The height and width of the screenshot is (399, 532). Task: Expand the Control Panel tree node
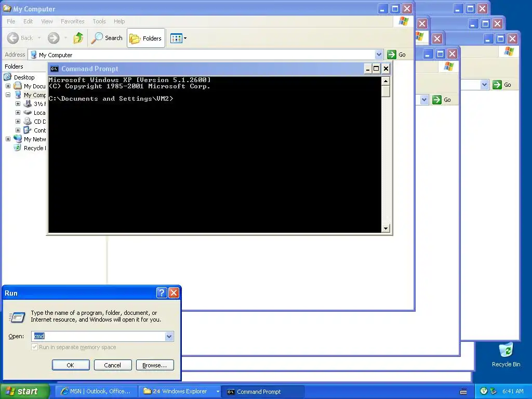(x=18, y=130)
